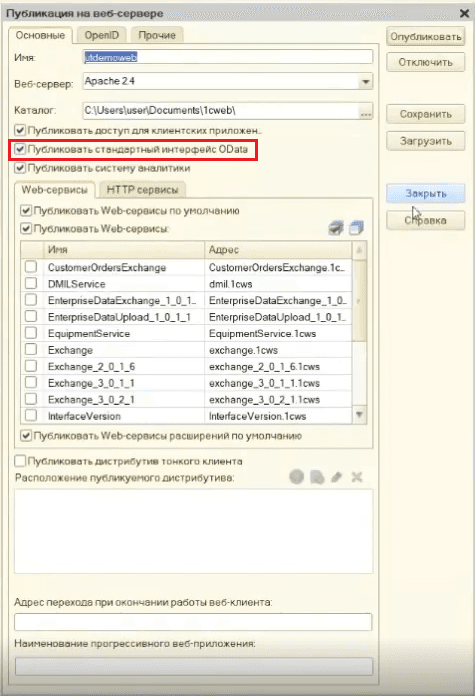Click the services table scroll-up arrow
The image size is (475, 696).
[359, 250]
